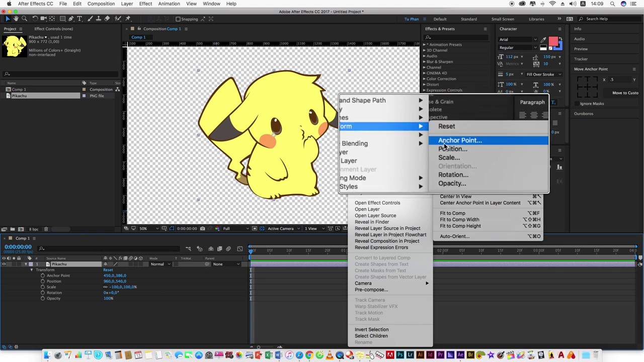The width and height of the screenshot is (644, 362).
Task: Open the Fill Over Stroke dropdown
Action: [x=544, y=74]
